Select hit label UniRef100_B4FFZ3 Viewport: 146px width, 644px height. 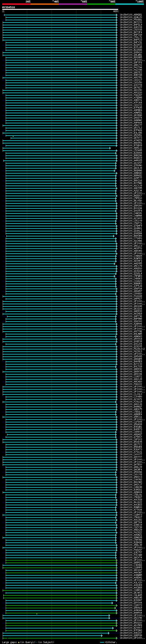[131, 40]
